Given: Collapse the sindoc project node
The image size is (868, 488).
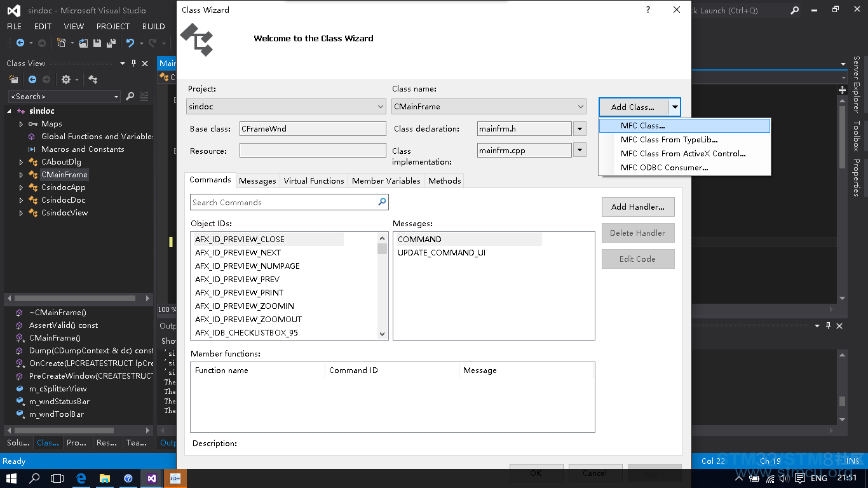Looking at the screenshot, I should click(x=10, y=111).
